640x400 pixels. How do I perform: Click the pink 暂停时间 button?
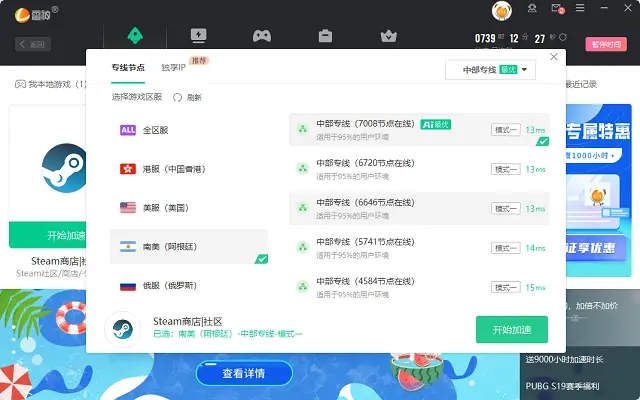(606, 44)
